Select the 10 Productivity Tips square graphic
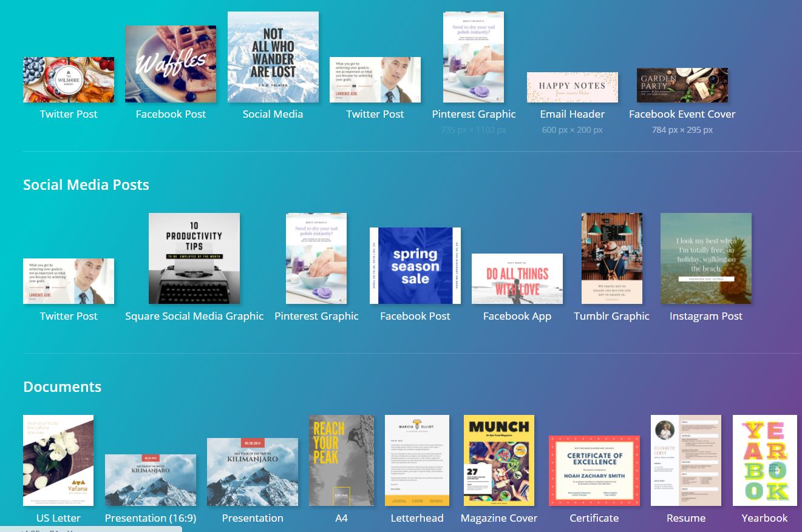802x532 pixels. click(x=194, y=258)
